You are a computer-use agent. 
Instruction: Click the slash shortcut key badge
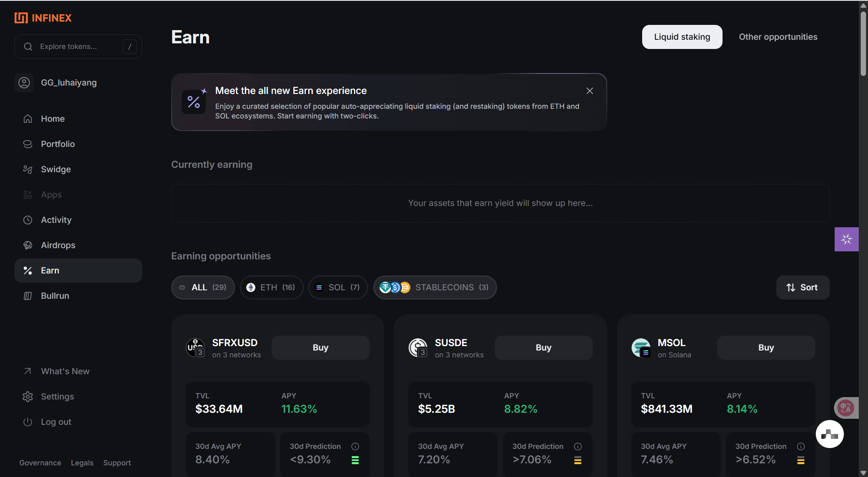[x=129, y=47]
